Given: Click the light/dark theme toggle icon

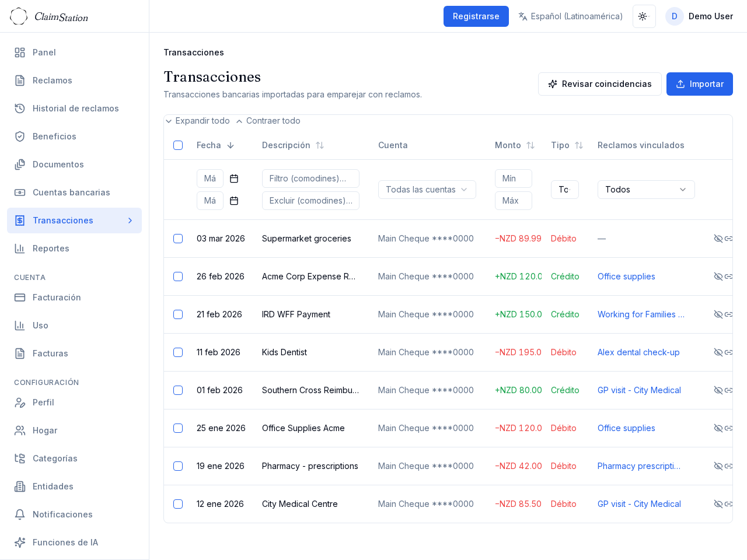Looking at the screenshot, I should pyautogui.click(x=644, y=16).
